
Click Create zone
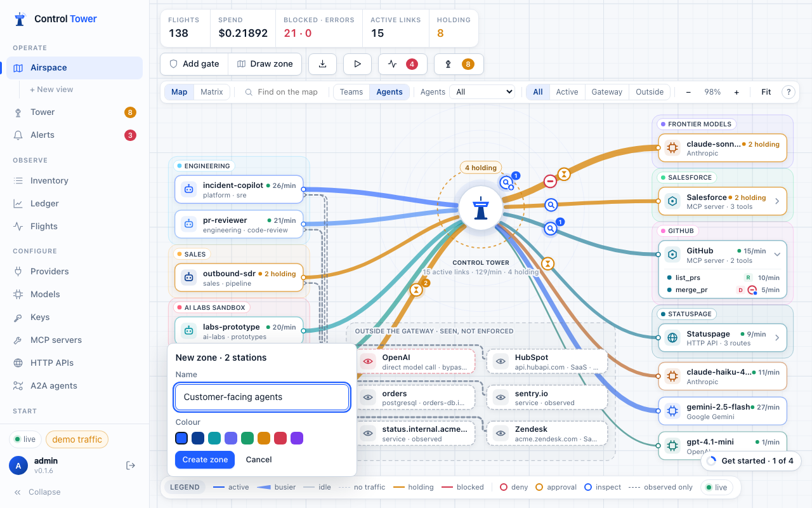(x=205, y=460)
